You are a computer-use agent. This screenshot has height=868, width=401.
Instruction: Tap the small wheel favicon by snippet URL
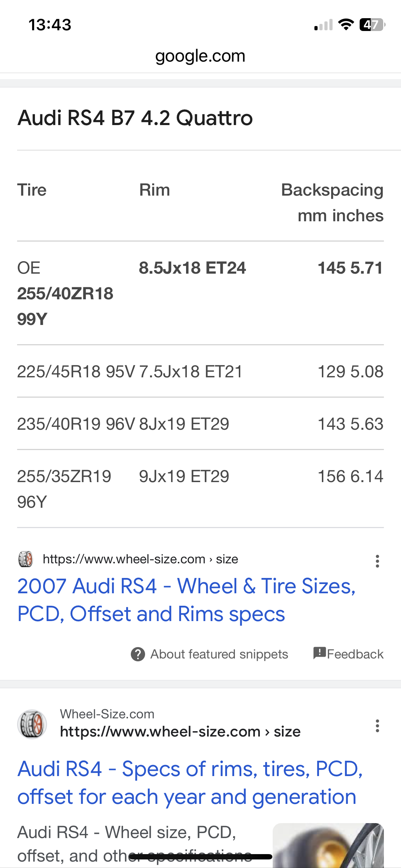25,559
